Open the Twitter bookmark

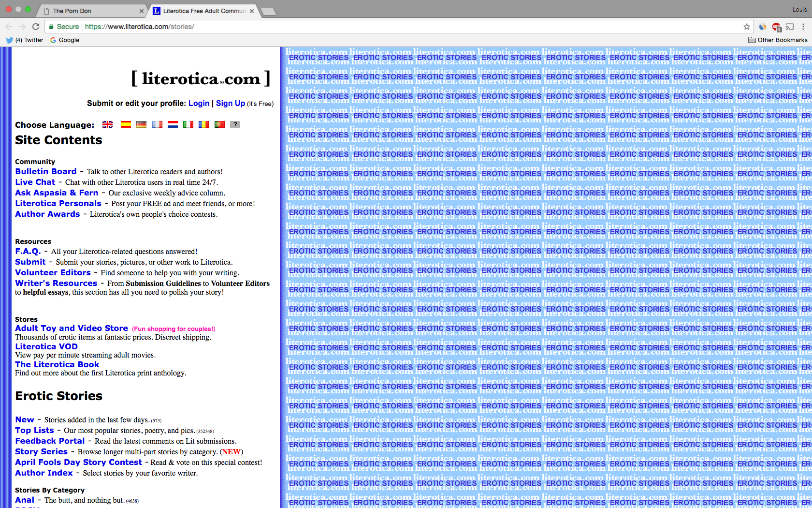click(25, 40)
